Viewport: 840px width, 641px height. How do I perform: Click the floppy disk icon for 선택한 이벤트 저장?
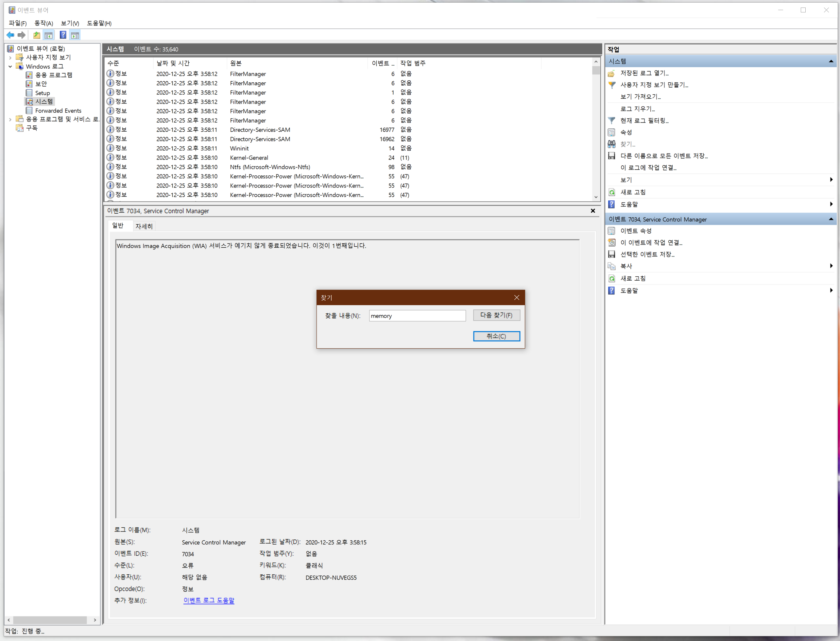coord(612,254)
